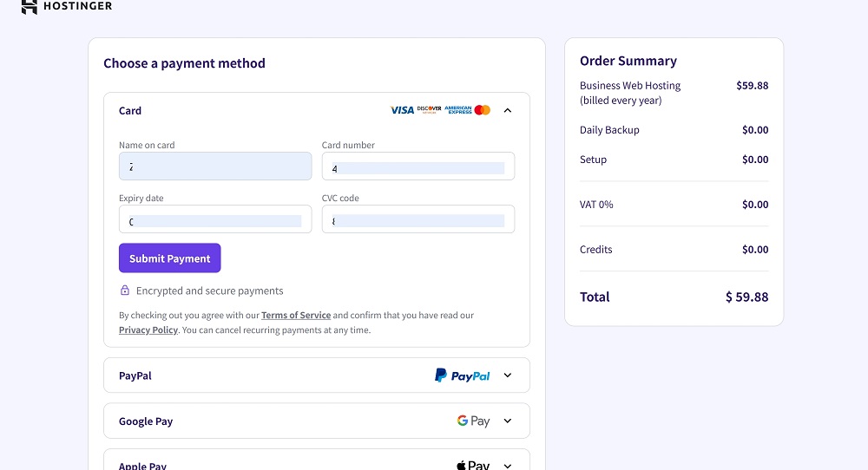Focus the CVC code field
Screen dimensions: 868x470
(x=418, y=219)
